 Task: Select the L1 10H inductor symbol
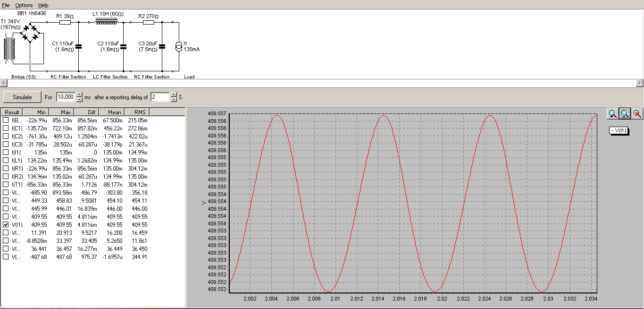coord(106,21)
